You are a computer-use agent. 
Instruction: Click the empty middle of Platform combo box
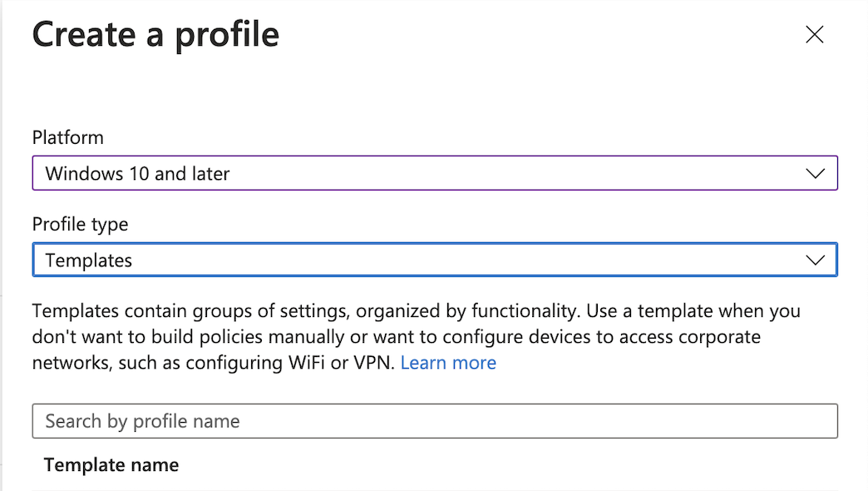coord(499,174)
